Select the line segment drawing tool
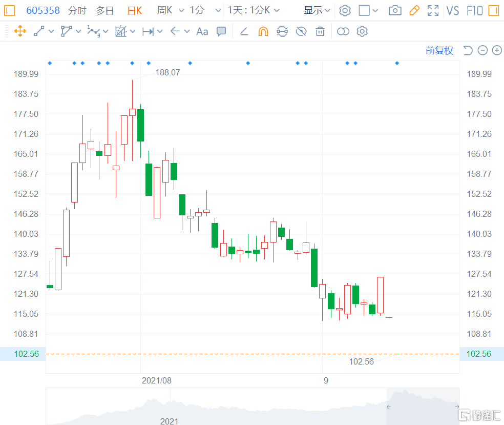Screen dimensions: 504x425 [39, 31]
